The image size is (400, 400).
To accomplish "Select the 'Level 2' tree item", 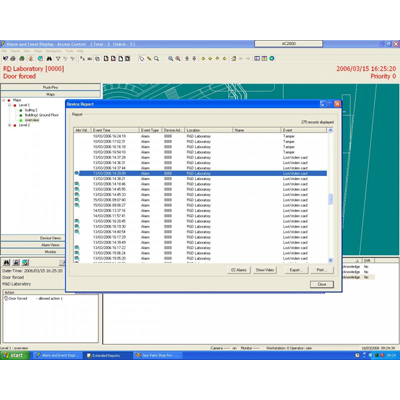I will tap(24, 125).
